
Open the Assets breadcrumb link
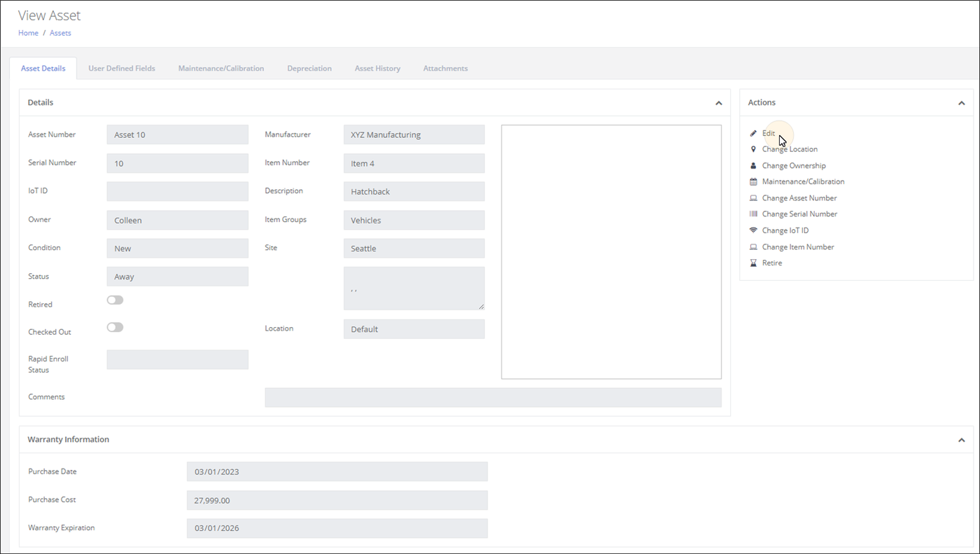pos(60,33)
